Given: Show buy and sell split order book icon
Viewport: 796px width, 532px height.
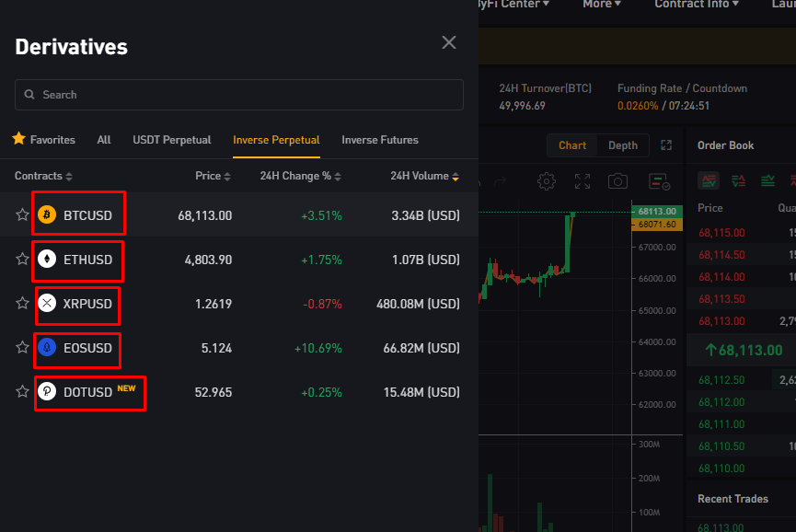Looking at the screenshot, I should 738,180.
